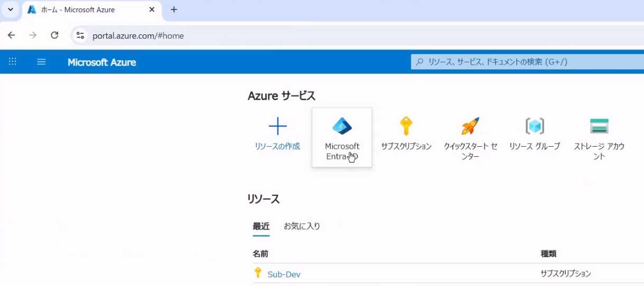Switch to the 最近 tab
The image size is (644, 286).
click(x=261, y=226)
